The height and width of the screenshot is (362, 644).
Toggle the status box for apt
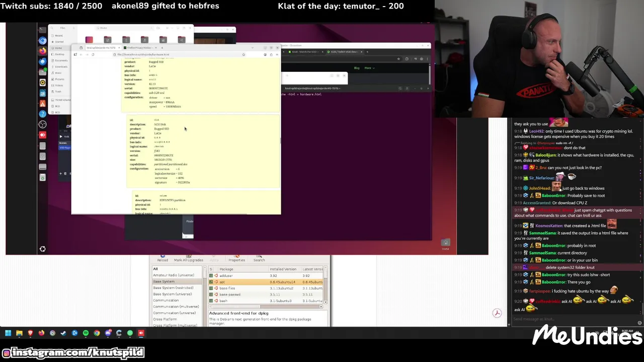[x=211, y=282]
